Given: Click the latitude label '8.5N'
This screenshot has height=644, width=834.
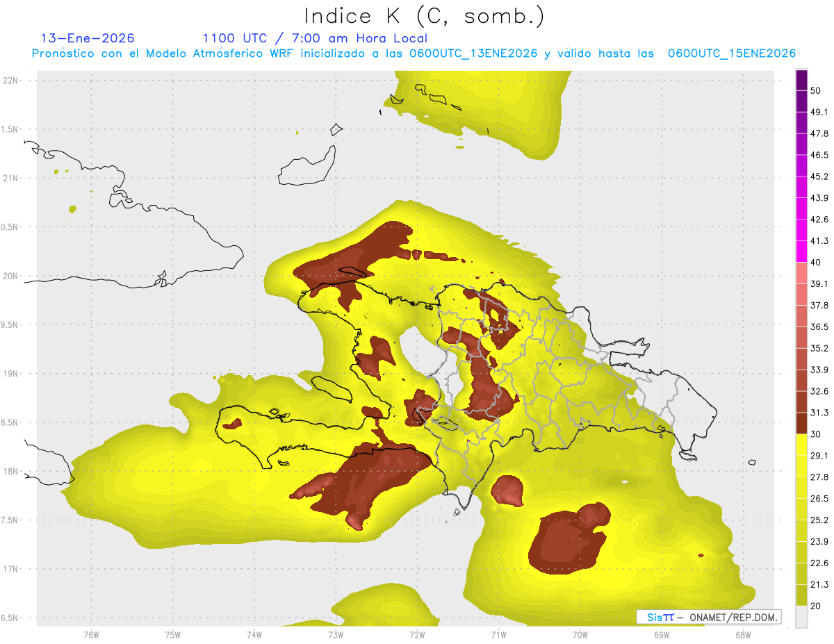Looking at the screenshot, I should coord(10,422).
